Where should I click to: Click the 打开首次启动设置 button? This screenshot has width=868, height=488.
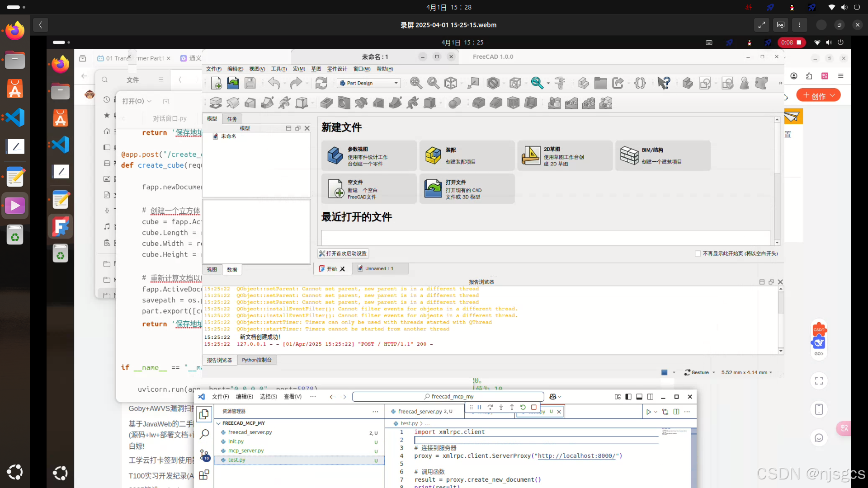[343, 253]
